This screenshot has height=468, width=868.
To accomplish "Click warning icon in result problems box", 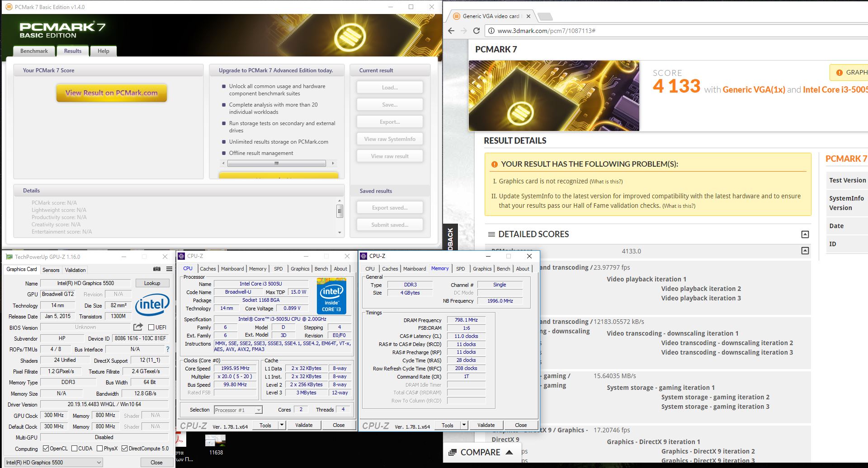I will click(495, 164).
